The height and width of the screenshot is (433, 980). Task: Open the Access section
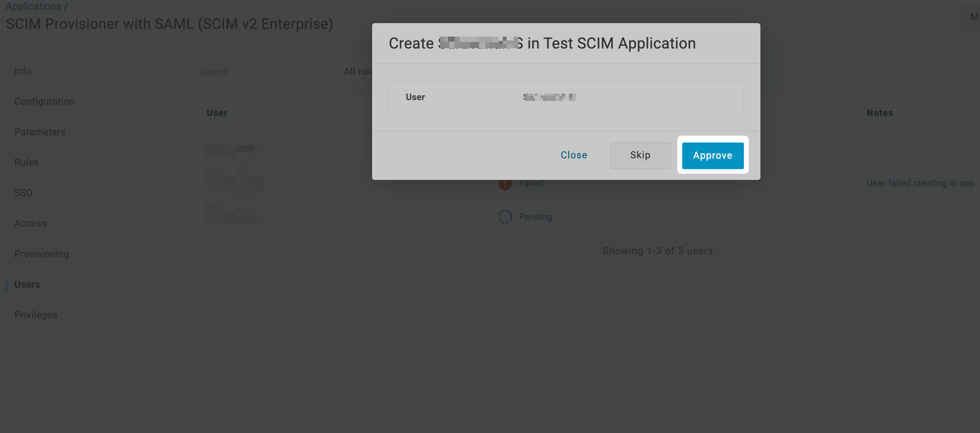coord(30,223)
